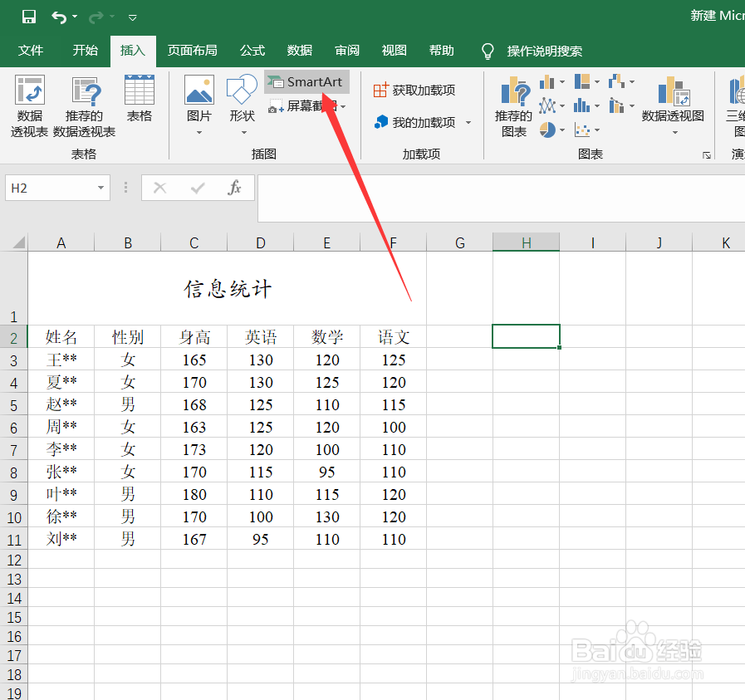The width and height of the screenshot is (745, 700).
Task: Select cell containing 刘**
Action: coord(61,539)
